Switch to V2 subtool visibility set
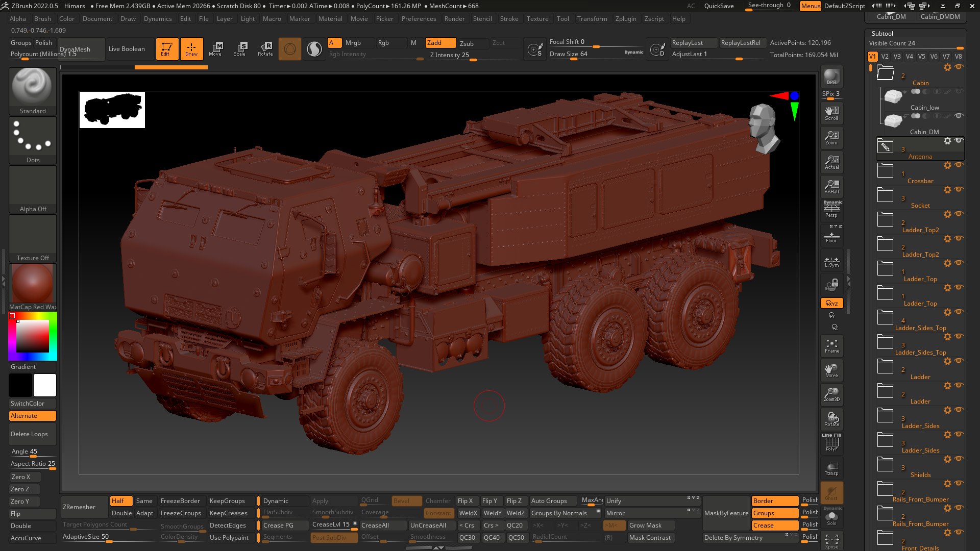 (x=885, y=57)
